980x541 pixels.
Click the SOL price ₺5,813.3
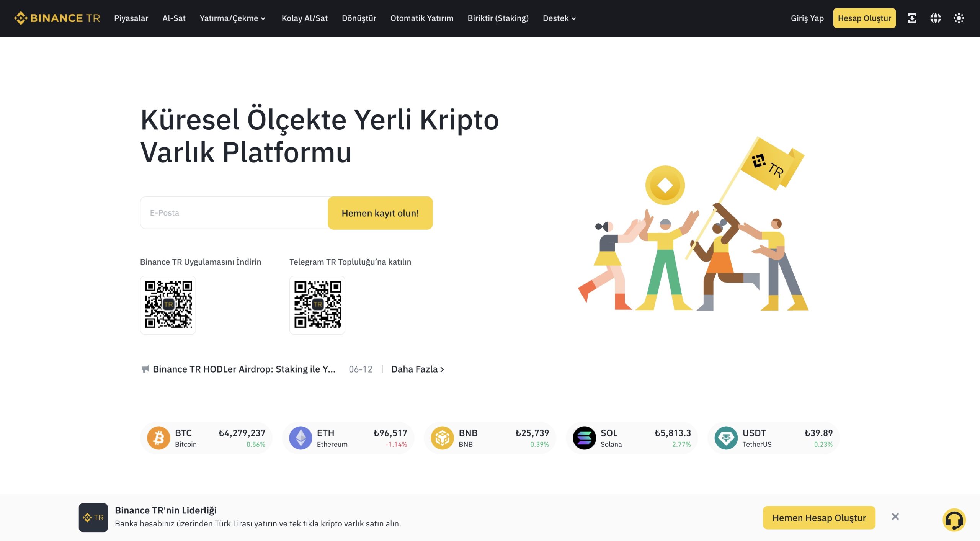[672, 433]
